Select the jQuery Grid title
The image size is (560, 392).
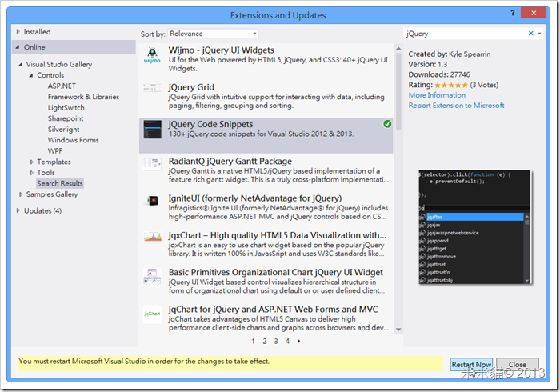[191, 87]
